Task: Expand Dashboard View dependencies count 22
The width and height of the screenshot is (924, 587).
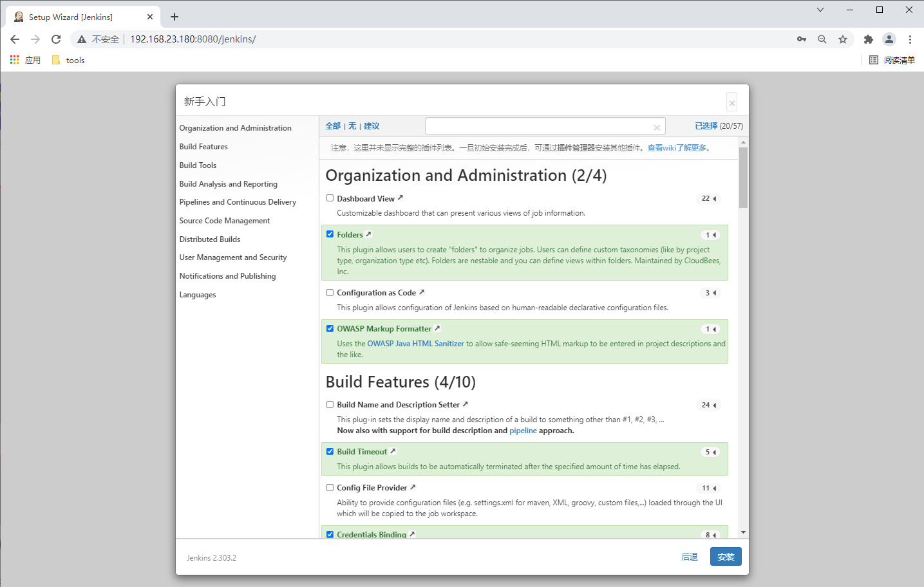Action: pos(708,198)
